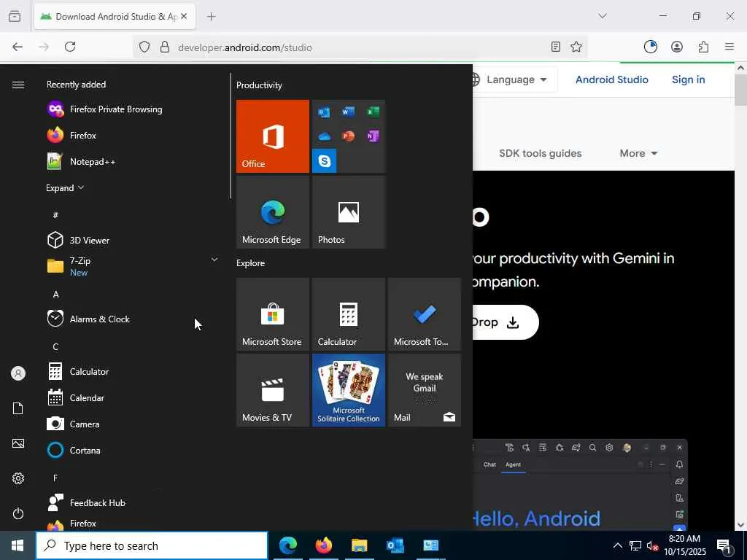Expand the 7-Zip folder
Viewport: 747px width, 560px height.
214,260
